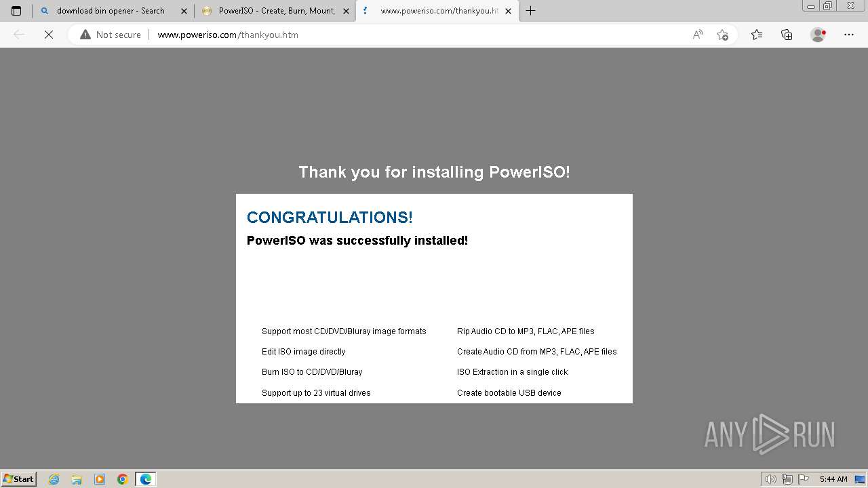
Task: Open the Favorites list
Action: (x=757, y=35)
